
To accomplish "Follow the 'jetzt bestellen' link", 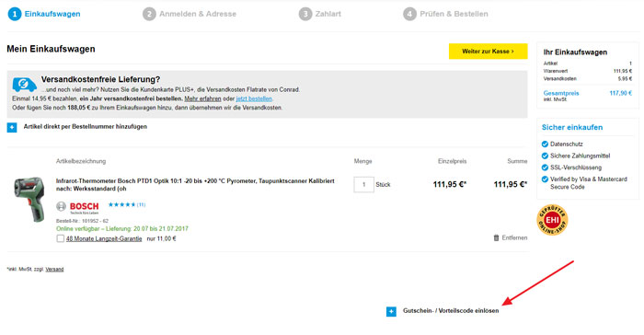I will coord(254,98).
